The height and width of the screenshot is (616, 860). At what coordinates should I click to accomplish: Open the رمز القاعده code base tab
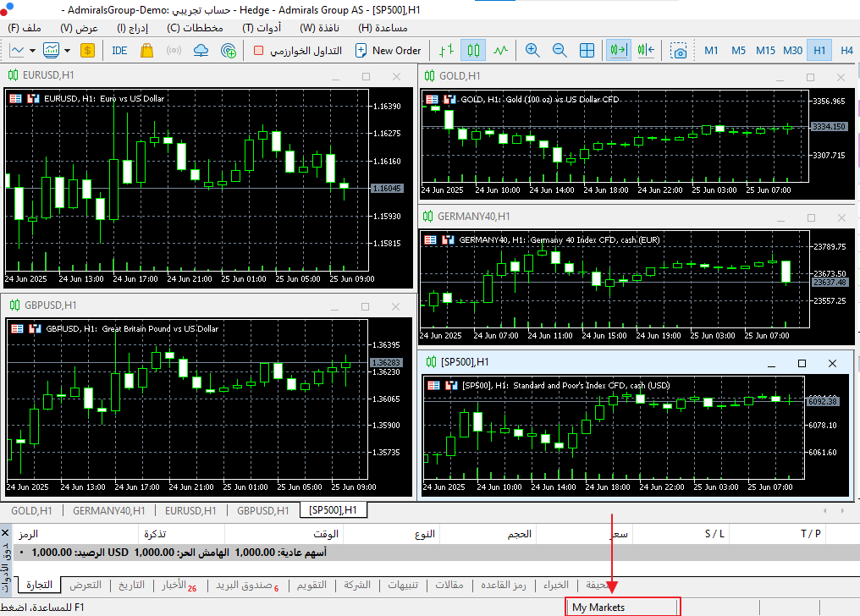[504, 585]
